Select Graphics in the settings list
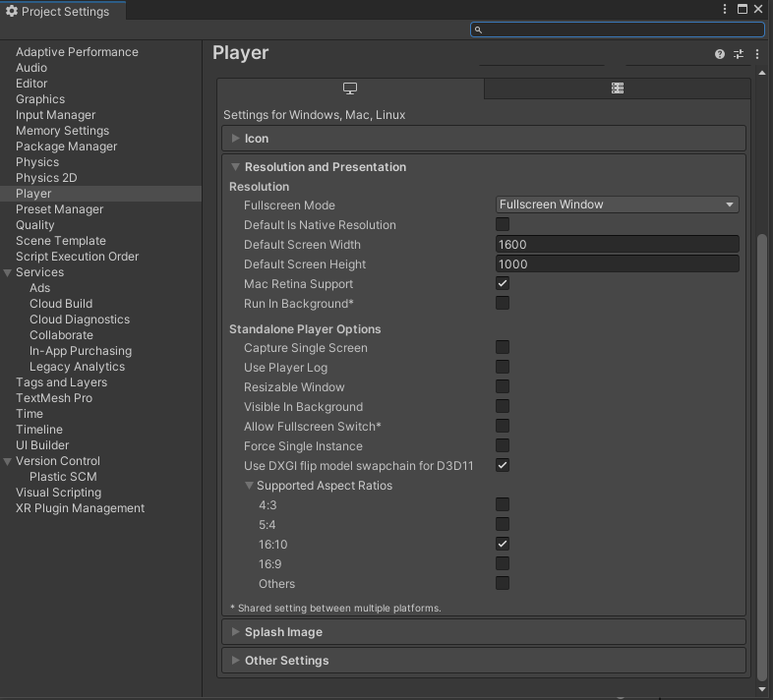The height and width of the screenshot is (700, 773). (40, 99)
